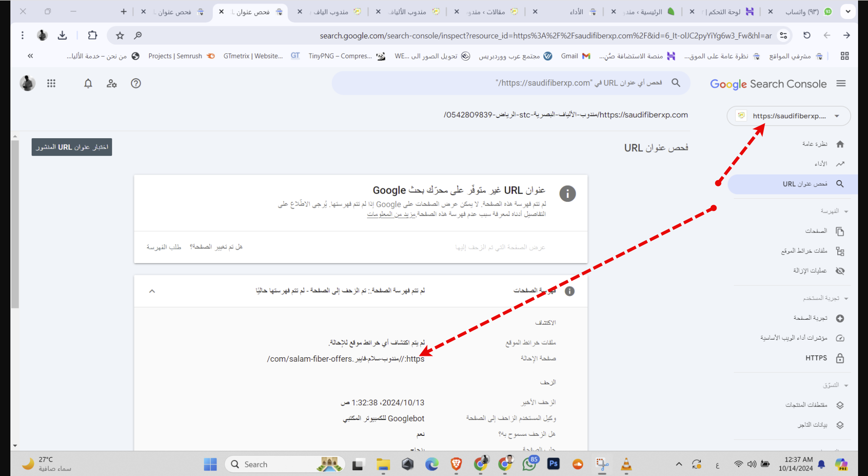Image resolution: width=868 pixels, height=476 pixels.
Task: Select 'فحص عنوان URL' in sidebar
Action: click(793, 184)
